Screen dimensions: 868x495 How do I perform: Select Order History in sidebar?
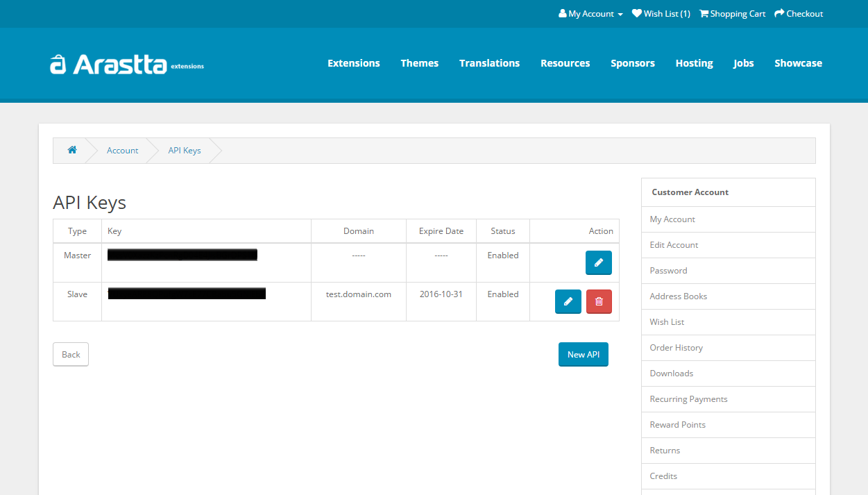tap(676, 348)
